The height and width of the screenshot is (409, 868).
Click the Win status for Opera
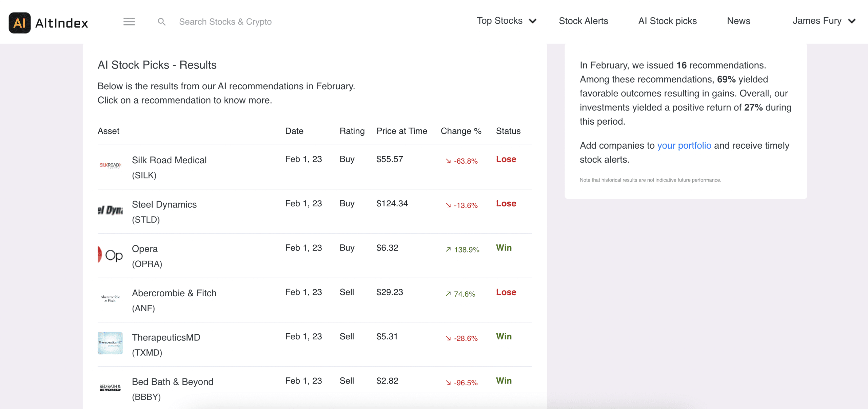click(504, 248)
